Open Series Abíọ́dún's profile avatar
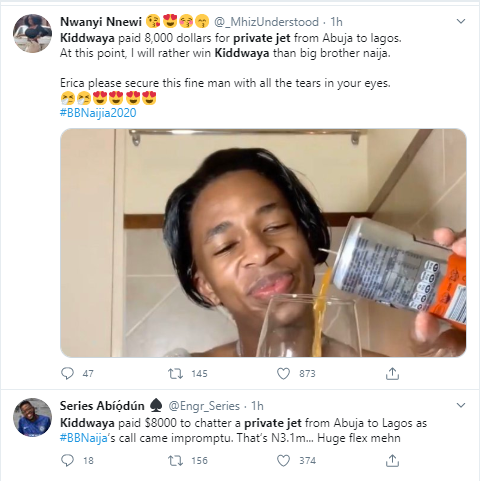The width and height of the screenshot is (483, 481). click(x=32, y=417)
